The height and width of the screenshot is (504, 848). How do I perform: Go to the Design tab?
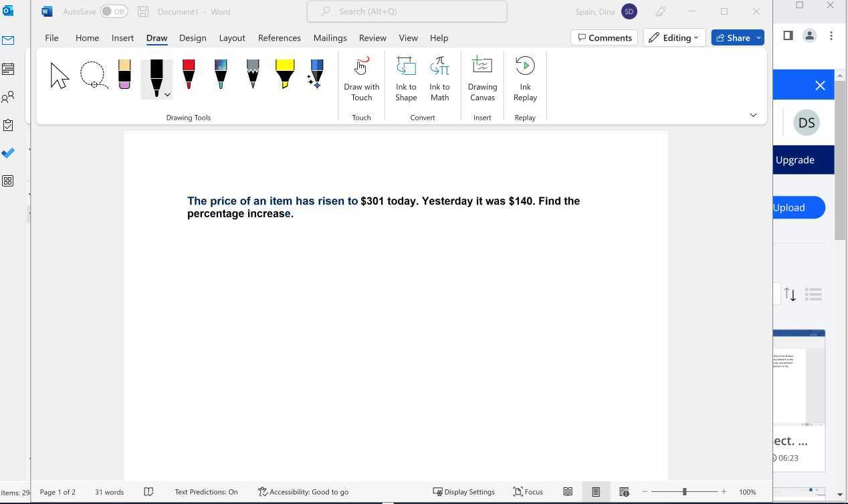click(x=193, y=38)
